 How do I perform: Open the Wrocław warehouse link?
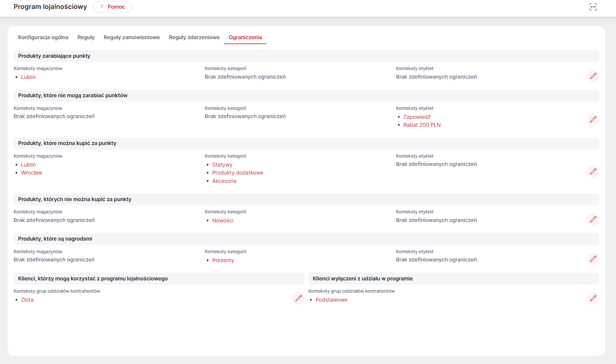coord(32,173)
